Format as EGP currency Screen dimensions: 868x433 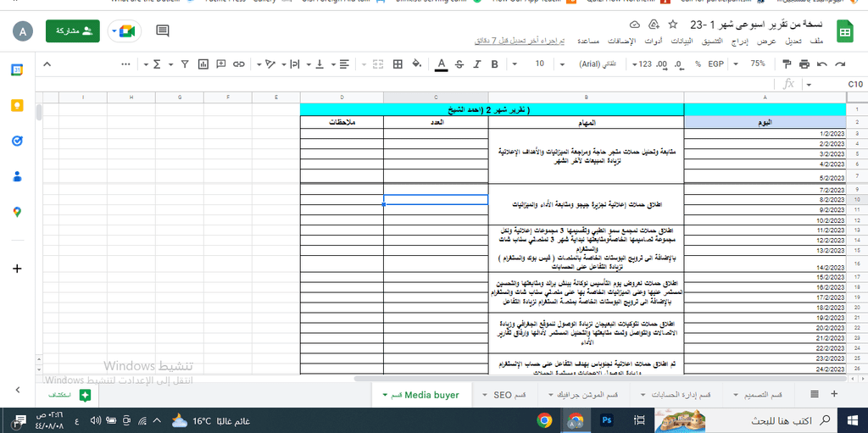click(x=715, y=64)
